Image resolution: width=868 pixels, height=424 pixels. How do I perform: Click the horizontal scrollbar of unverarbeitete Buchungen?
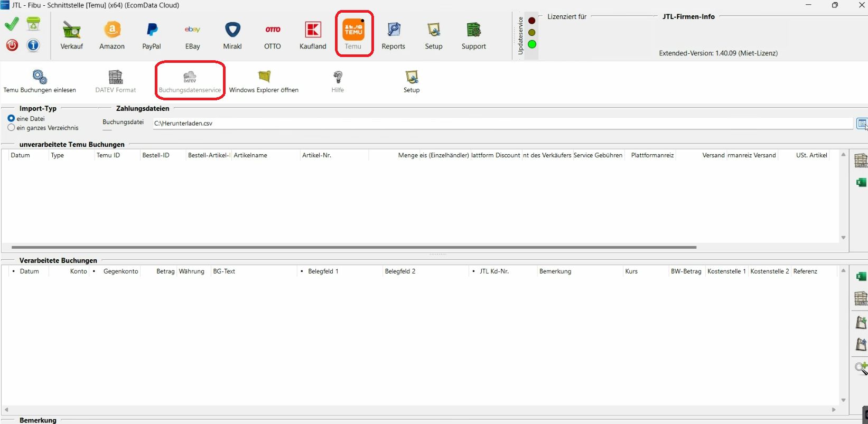pyautogui.click(x=354, y=247)
